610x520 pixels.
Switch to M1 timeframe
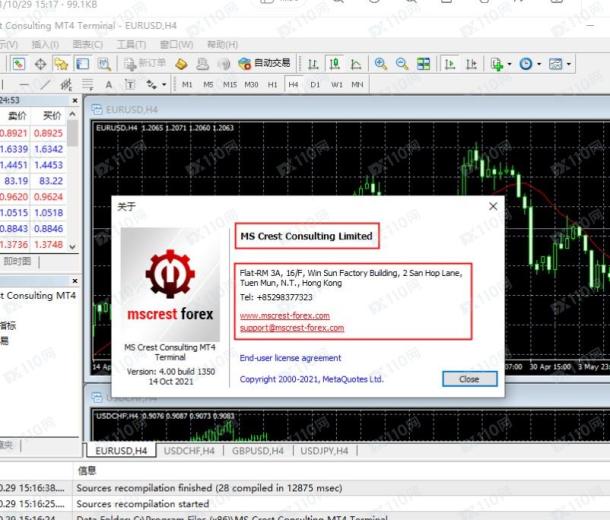[187, 84]
